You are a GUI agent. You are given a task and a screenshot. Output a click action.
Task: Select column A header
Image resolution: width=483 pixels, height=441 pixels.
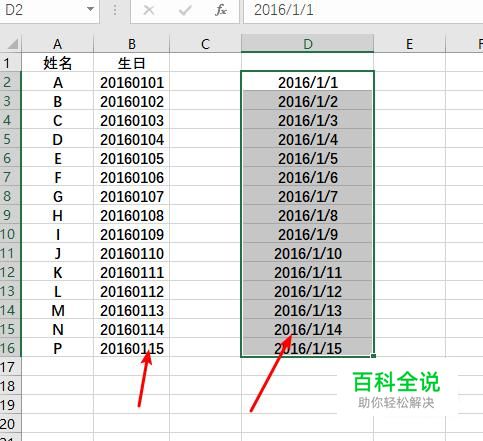(x=58, y=44)
